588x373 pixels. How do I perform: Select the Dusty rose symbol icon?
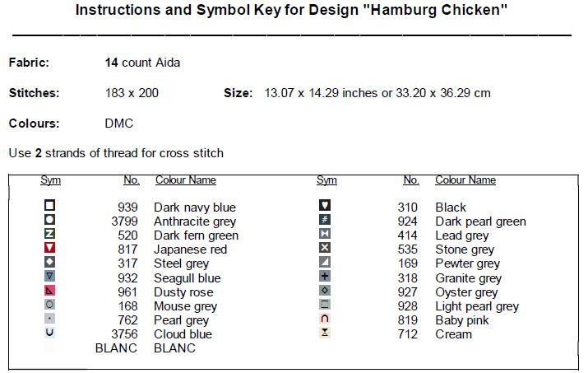50,291
